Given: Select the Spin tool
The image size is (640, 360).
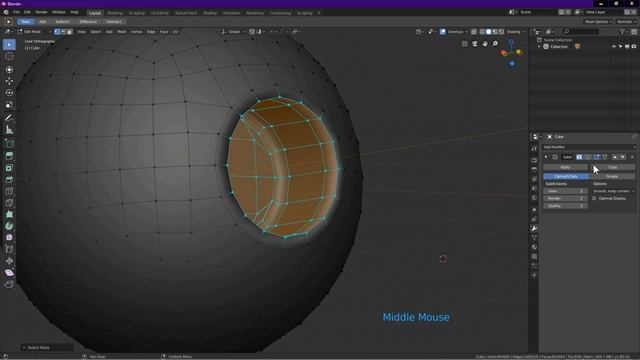Looking at the screenshot, I should [x=9, y=226].
